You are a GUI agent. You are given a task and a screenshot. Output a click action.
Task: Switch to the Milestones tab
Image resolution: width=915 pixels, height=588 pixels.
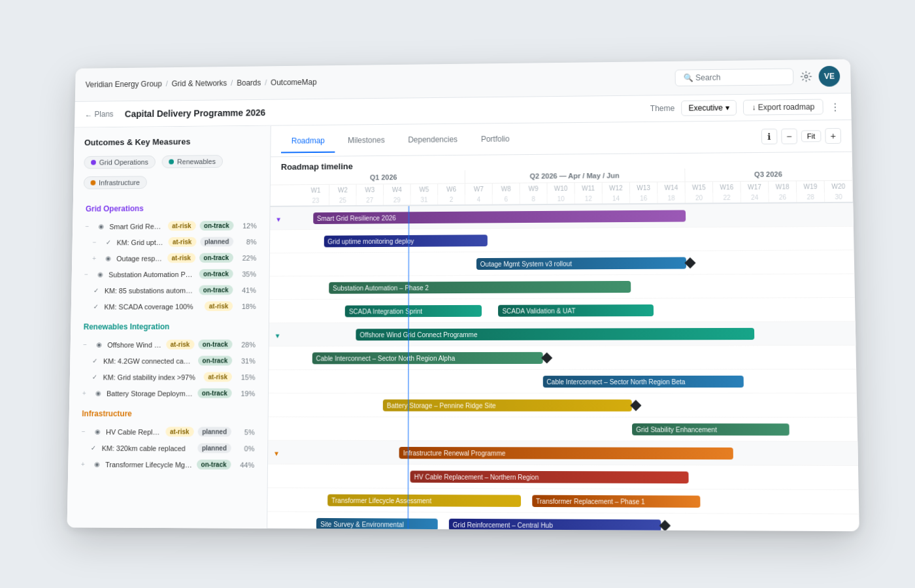(366, 139)
